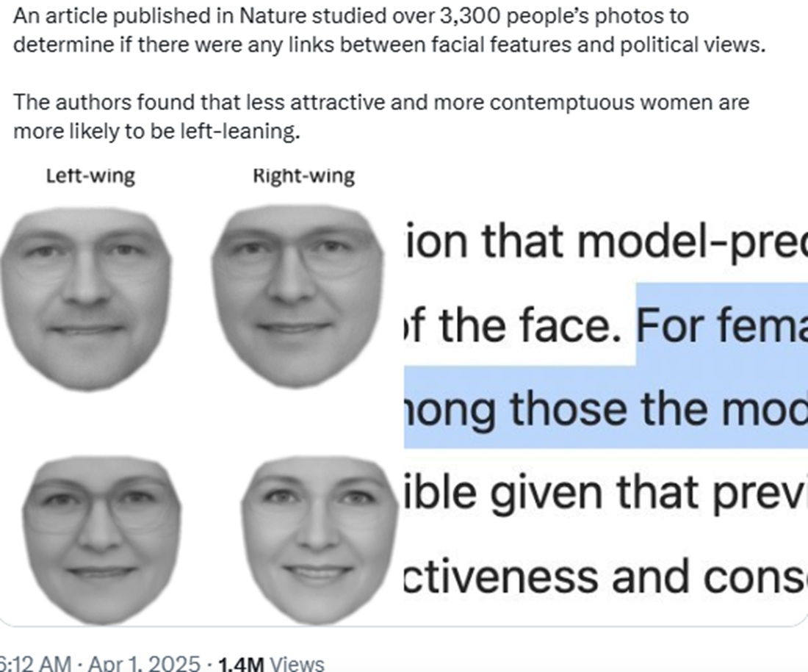This screenshot has height=672, width=808.
Task: Select the right-wing female composite face
Action: coord(320,540)
